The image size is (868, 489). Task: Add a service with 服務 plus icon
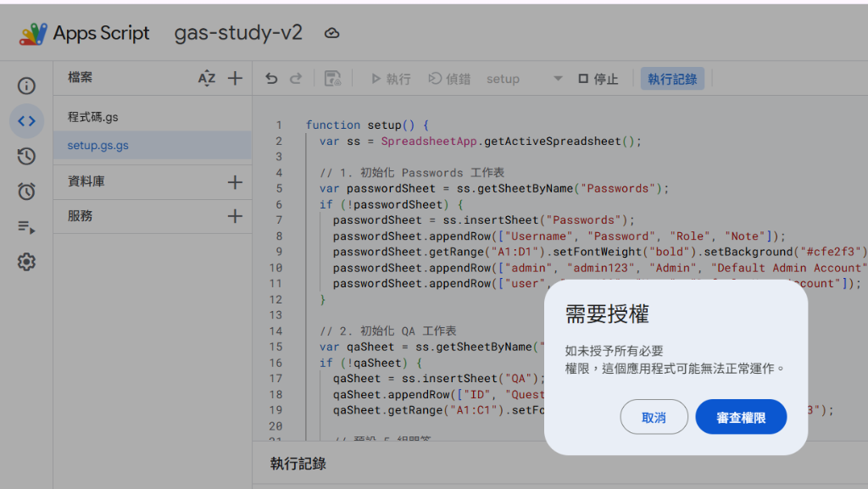(x=236, y=216)
